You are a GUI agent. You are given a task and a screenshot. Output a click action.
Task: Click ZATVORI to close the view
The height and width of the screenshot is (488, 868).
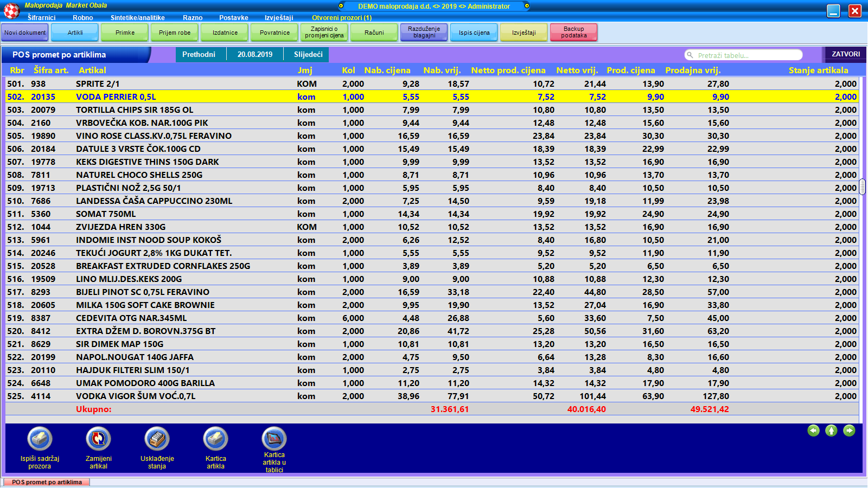pyautogui.click(x=846, y=54)
